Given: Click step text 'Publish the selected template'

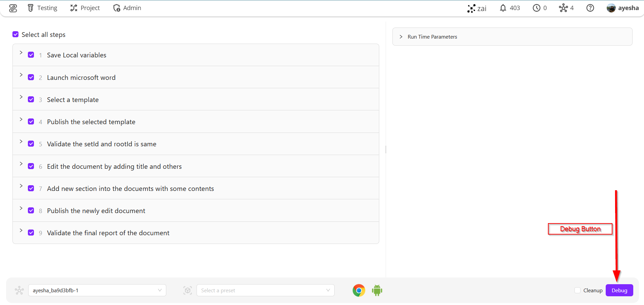Looking at the screenshot, I should [x=91, y=122].
